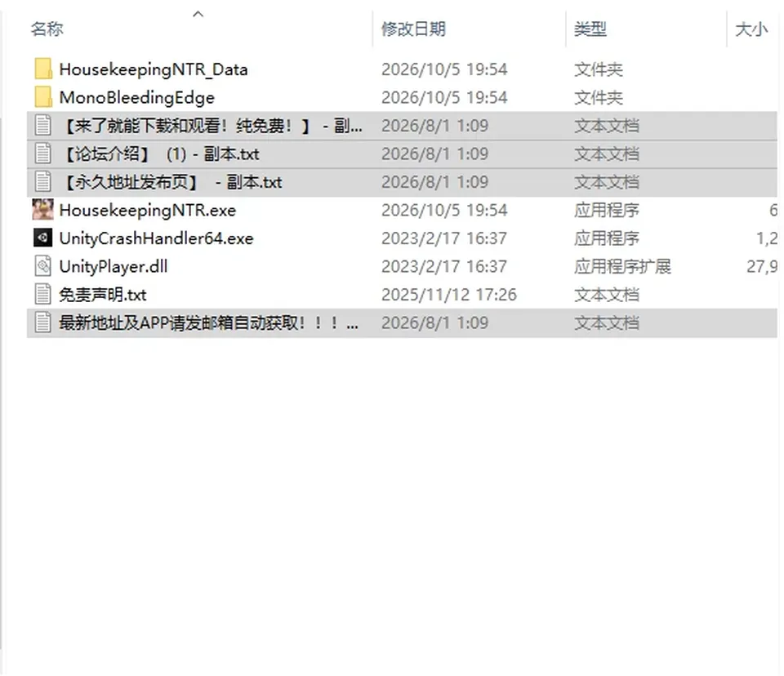784x676 pixels.
Task: Click the size value 27,9 of UnityPlayer.dll
Action: (762, 266)
